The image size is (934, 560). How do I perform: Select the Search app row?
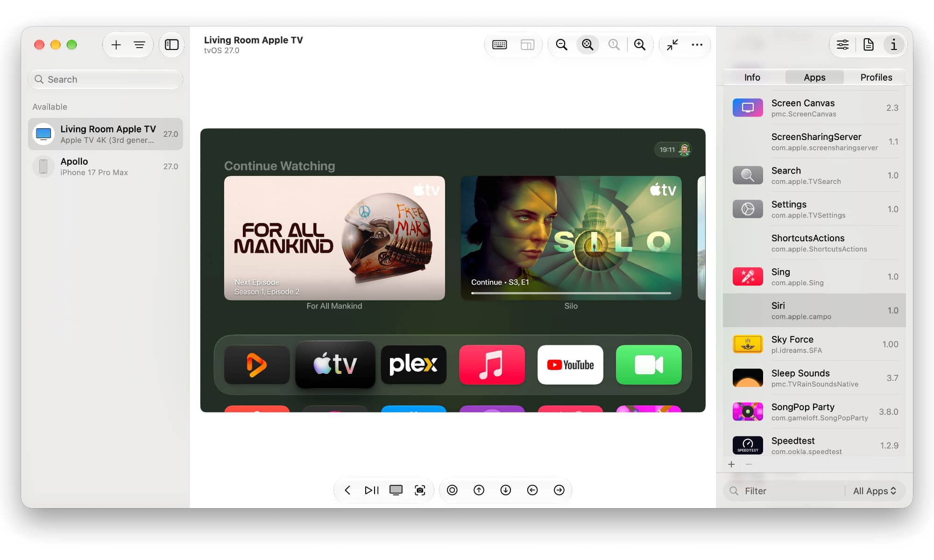pyautogui.click(x=814, y=175)
